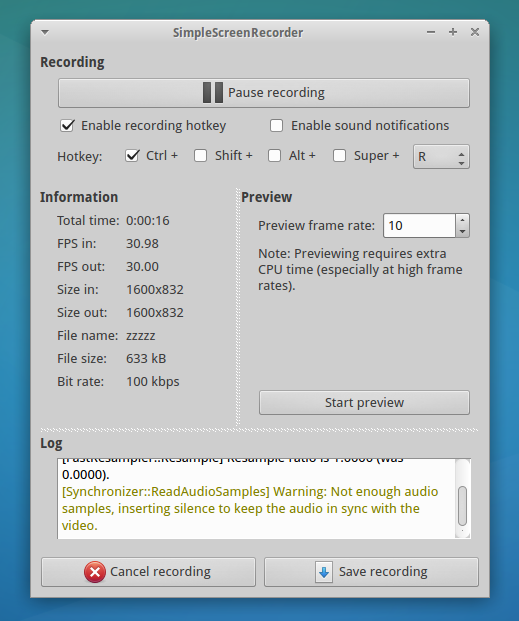Click the Start preview button
519x621 pixels.
pyautogui.click(x=364, y=403)
